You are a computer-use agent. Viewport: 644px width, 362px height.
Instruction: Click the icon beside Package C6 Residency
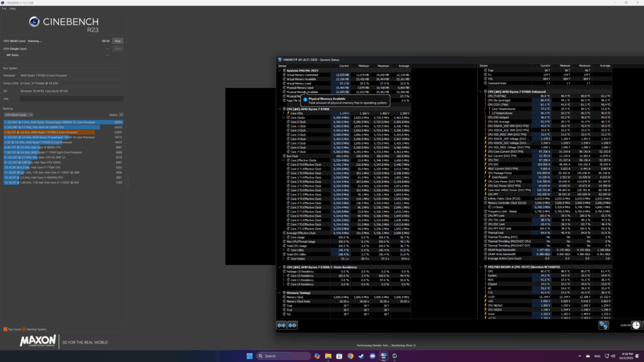[284, 271]
